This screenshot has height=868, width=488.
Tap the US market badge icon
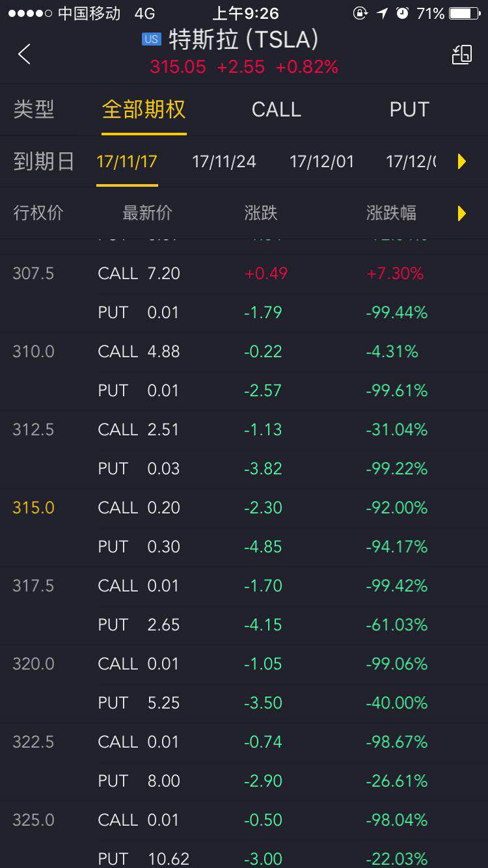tap(151, 40)
